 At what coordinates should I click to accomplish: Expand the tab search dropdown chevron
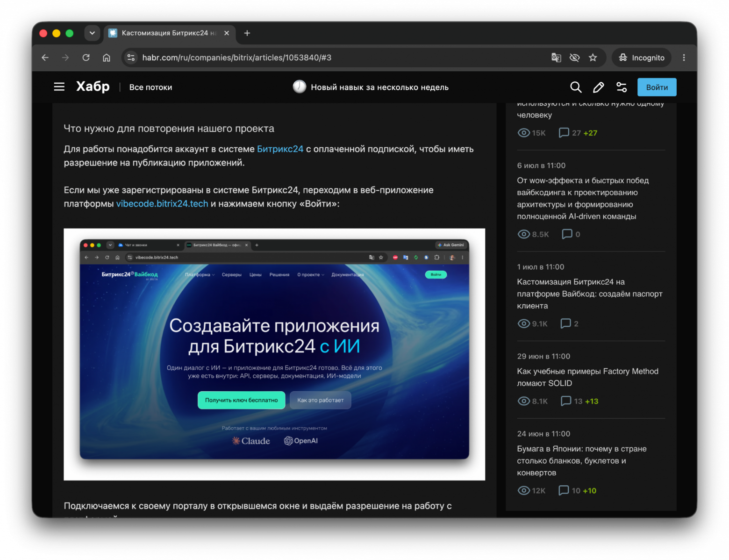click(92, 33)
